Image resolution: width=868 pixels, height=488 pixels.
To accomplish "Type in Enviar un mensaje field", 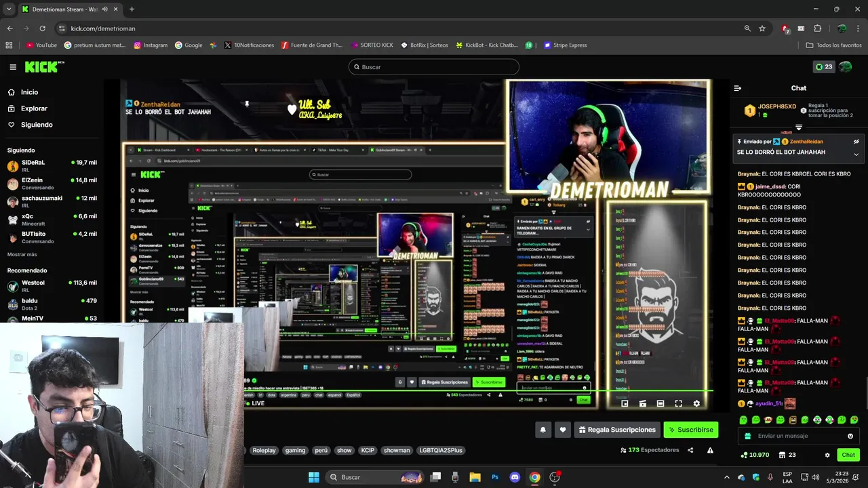I will 799,436.
